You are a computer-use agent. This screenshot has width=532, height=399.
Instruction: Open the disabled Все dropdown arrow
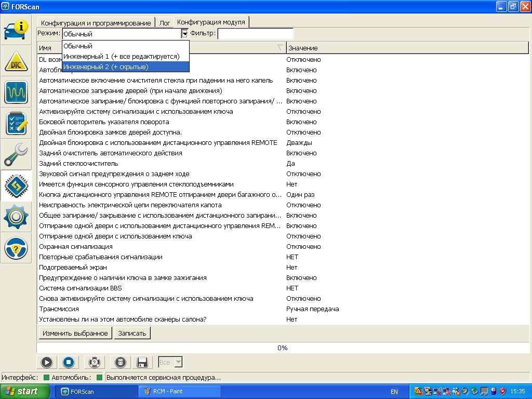pos(179,362)
